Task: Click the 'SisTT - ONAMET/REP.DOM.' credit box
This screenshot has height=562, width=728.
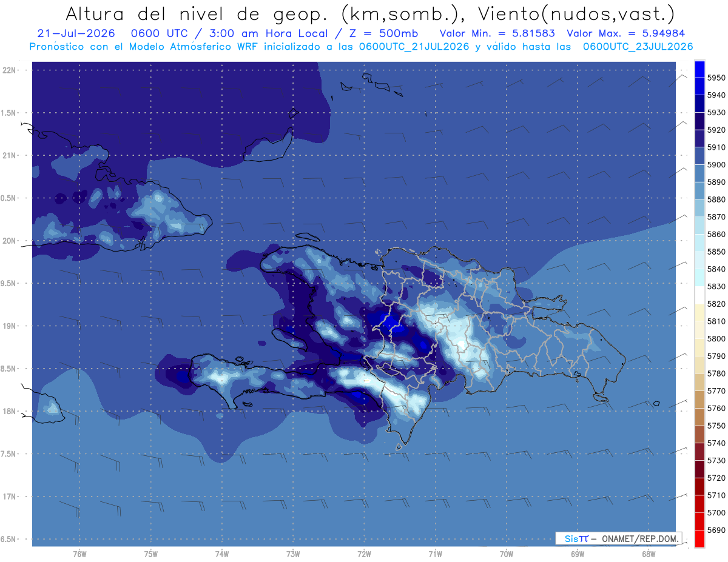Action: tap(619, 538)
